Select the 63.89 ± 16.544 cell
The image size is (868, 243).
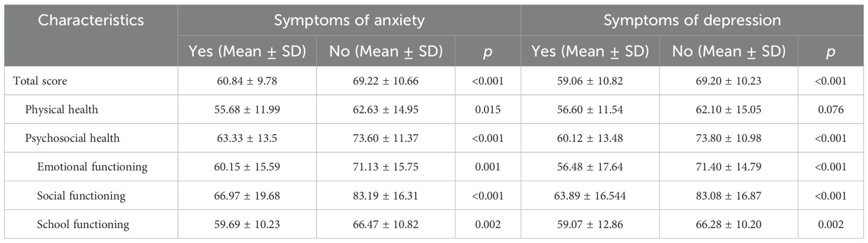coord(590,195)
